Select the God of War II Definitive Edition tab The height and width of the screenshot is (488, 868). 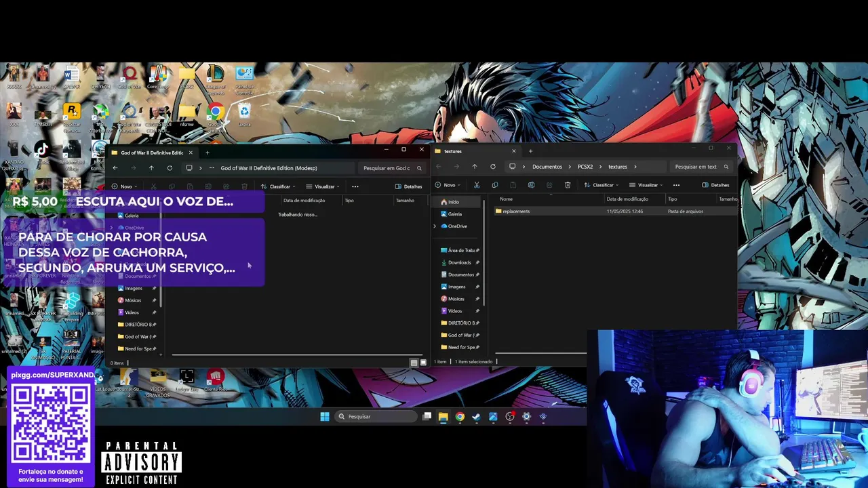tap(152, 152)
